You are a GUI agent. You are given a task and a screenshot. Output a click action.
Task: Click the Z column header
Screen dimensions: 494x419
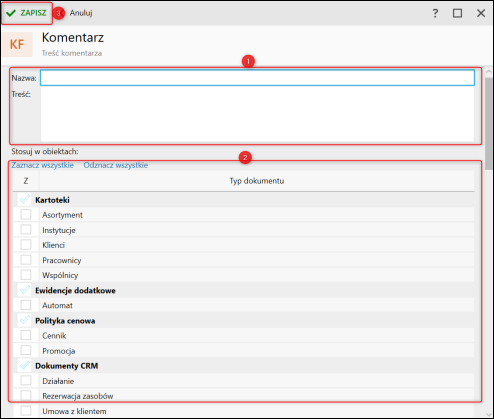click(x=26, y=181)
